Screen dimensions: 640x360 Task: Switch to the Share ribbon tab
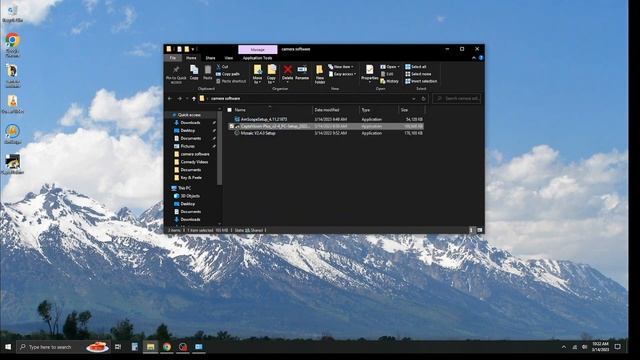210,58
